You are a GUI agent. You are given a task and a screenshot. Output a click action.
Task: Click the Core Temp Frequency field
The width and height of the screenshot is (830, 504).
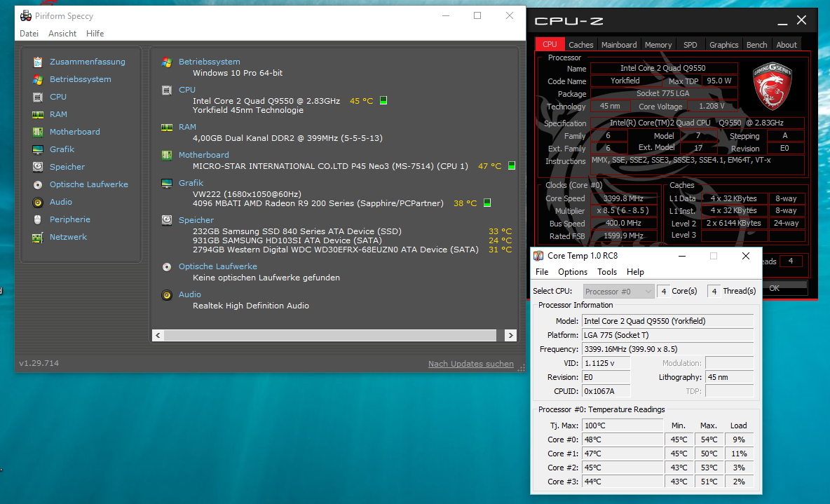(667, 349)
